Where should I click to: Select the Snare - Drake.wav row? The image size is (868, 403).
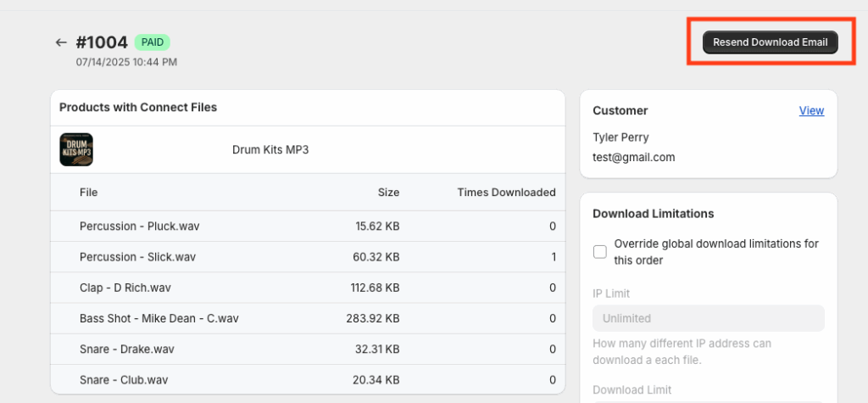coord(308,350)
